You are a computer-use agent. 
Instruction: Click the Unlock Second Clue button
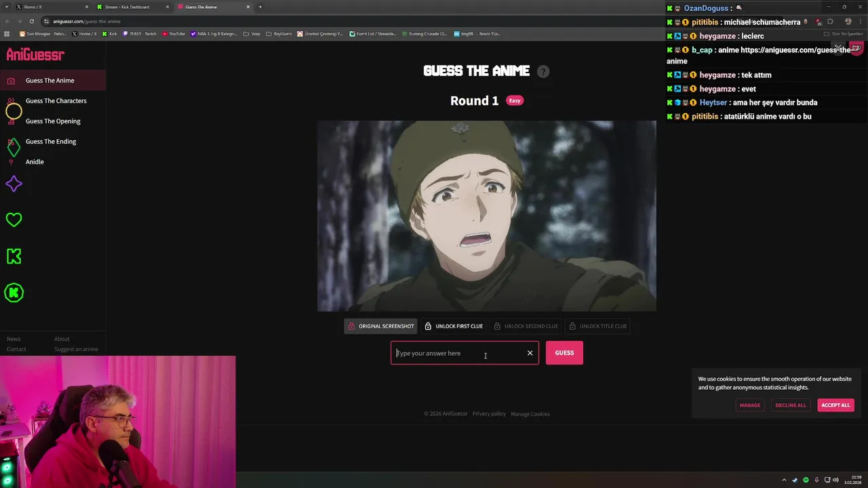526,326
